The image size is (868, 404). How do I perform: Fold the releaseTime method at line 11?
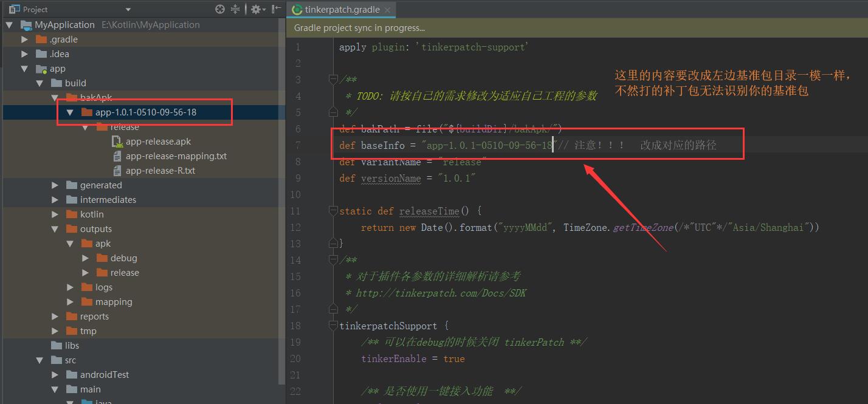click(333, 211)
